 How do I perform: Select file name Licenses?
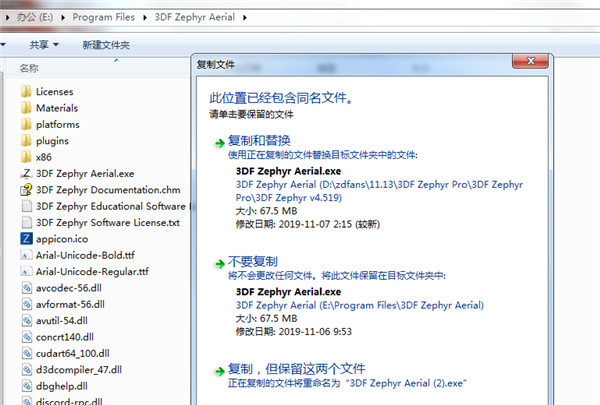[x=54, y=92]
